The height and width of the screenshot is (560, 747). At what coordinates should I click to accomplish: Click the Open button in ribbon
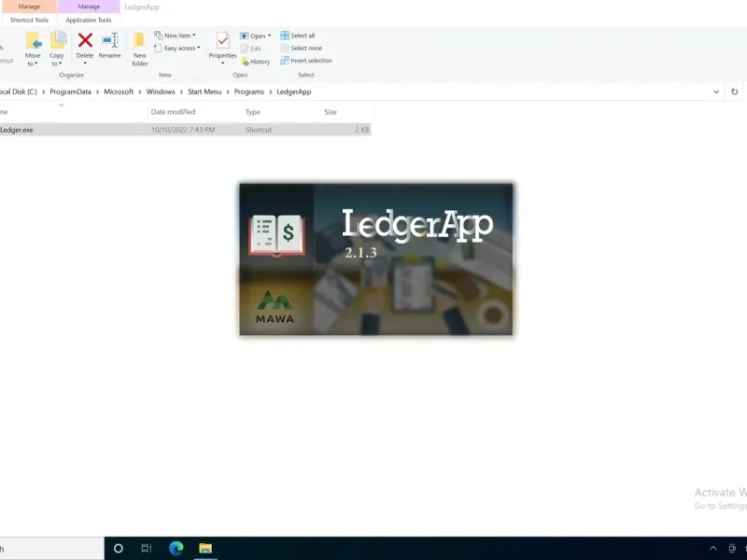pyautogui.click(x=255, y=35)
